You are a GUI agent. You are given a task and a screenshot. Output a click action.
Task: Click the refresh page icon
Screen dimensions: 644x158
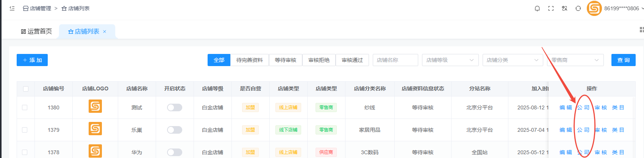click(x=578, y=8)
